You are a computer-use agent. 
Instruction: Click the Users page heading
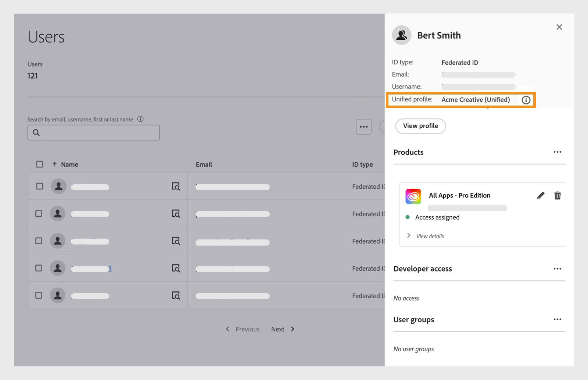point(46,37)
